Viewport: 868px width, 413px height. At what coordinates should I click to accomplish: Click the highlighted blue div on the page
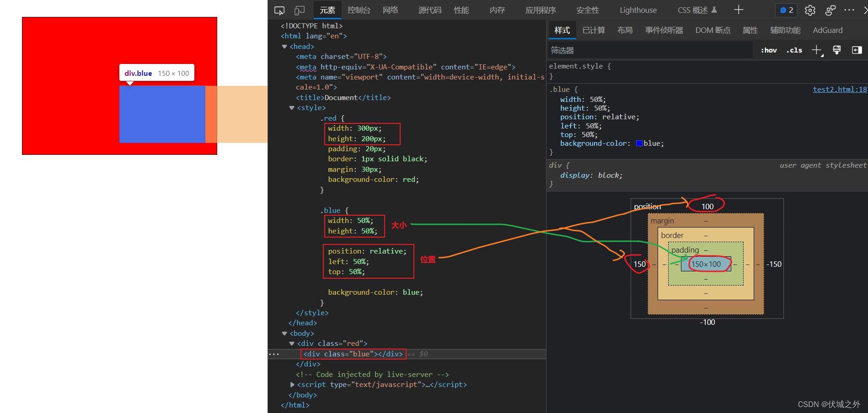tap(162, 114)
